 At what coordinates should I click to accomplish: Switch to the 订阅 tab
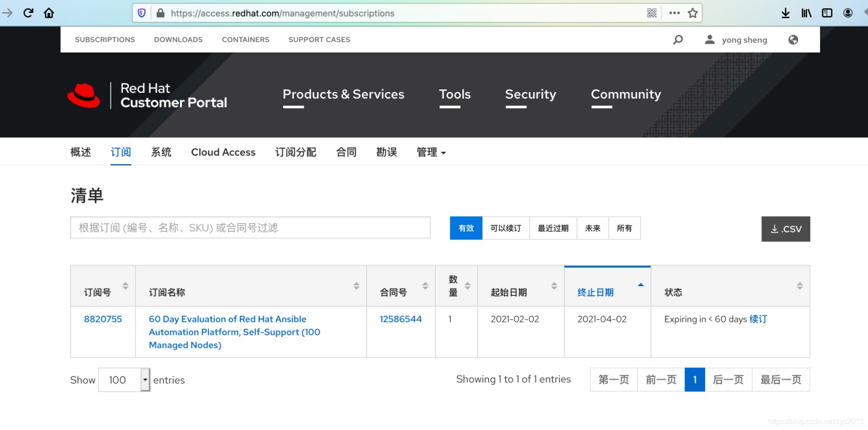[121, 152]
